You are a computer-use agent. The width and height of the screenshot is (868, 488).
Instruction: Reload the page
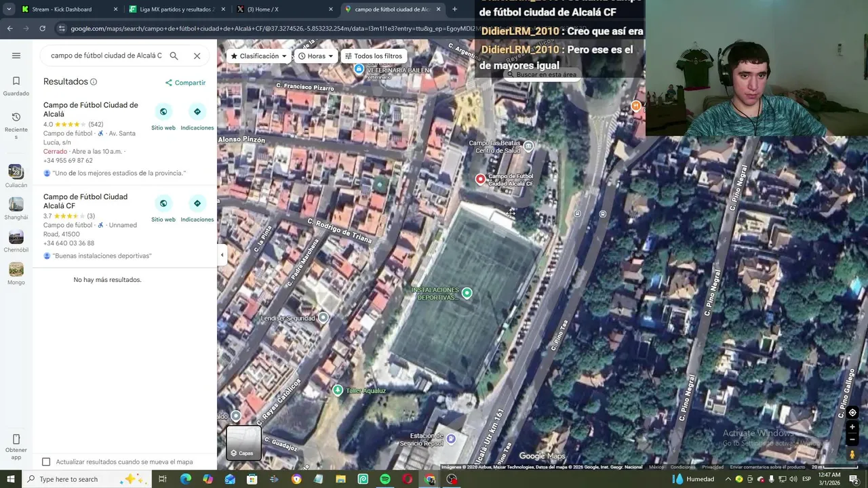point(42,28)
